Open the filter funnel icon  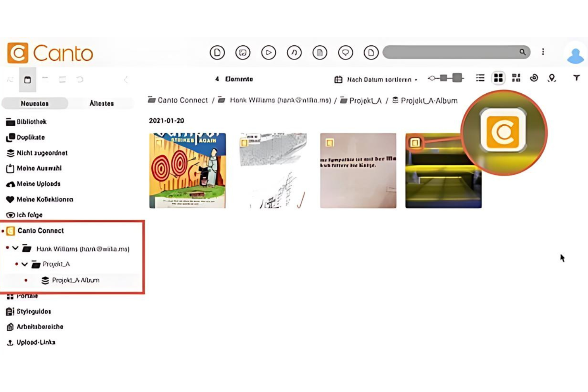click(576, 78)
